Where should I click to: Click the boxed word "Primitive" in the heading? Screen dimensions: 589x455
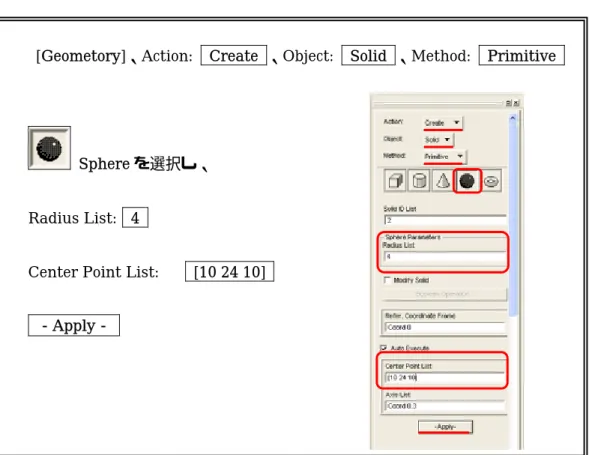click(521, 56)
